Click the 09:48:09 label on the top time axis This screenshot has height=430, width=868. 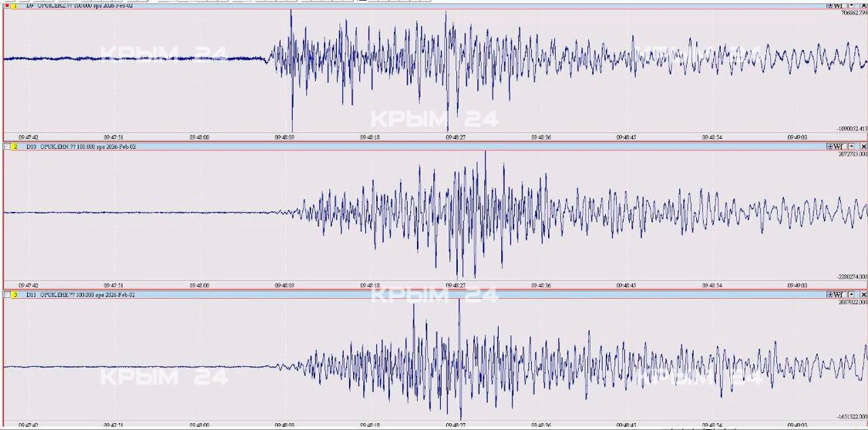[284, 136]
